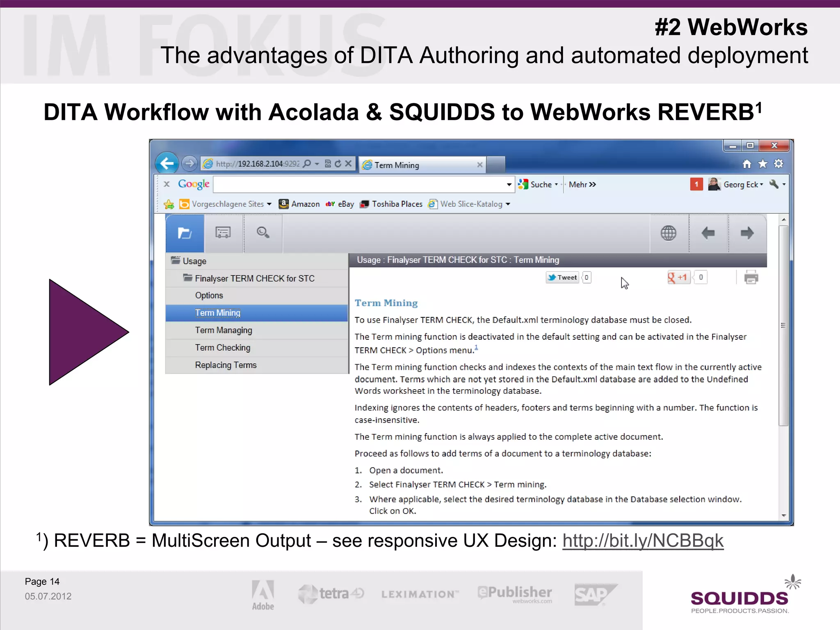Viewport: 840px width, 630px height.
Task: Select Term Managing in the contents tree
Action: coord(257,330)
